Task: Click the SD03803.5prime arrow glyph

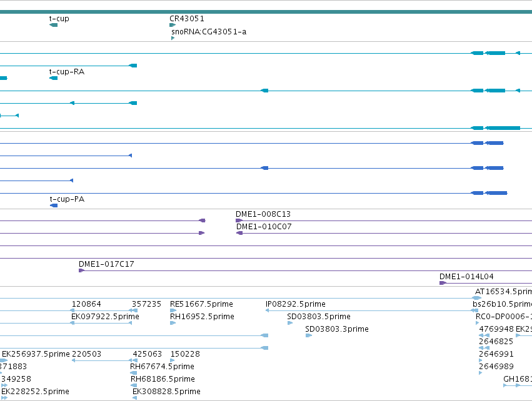Action: point(290,323)
